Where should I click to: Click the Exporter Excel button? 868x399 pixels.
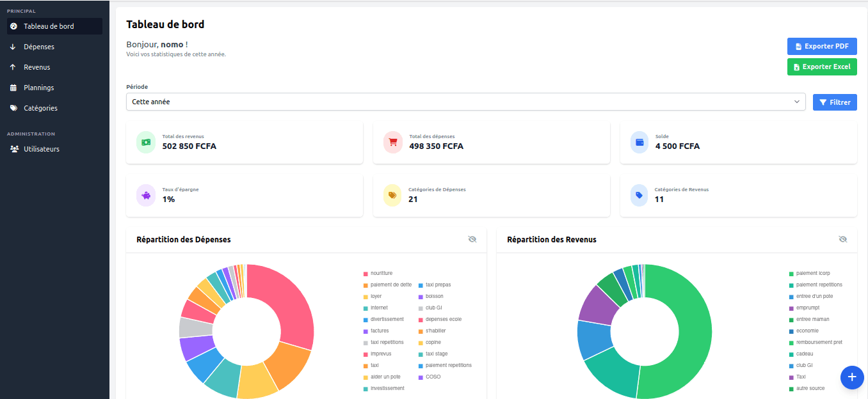click(822, 66)
